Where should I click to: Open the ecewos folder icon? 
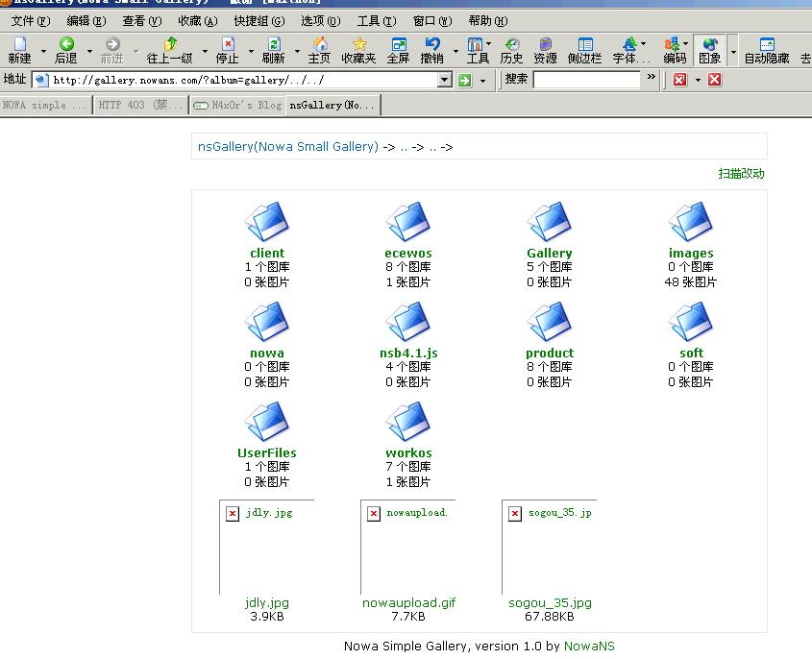click(408, 223)
